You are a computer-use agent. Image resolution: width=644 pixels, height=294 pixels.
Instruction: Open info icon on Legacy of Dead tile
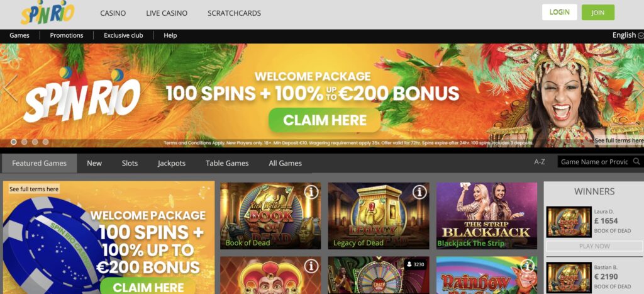point(419,192)
